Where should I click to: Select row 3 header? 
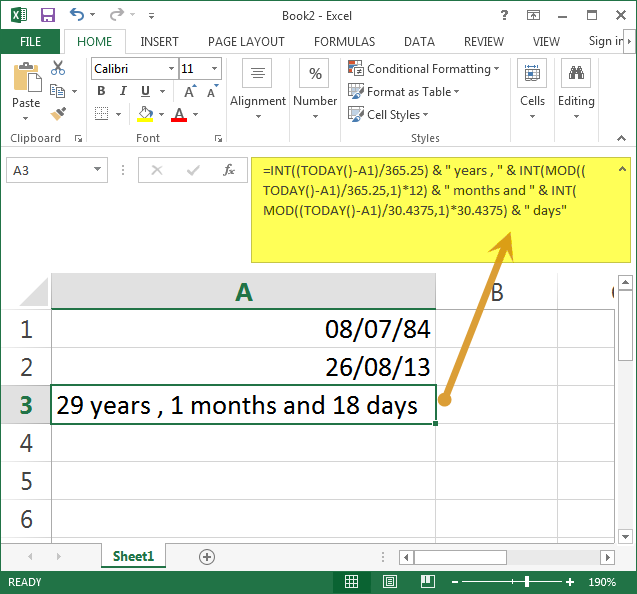click(x=26, y=405)
